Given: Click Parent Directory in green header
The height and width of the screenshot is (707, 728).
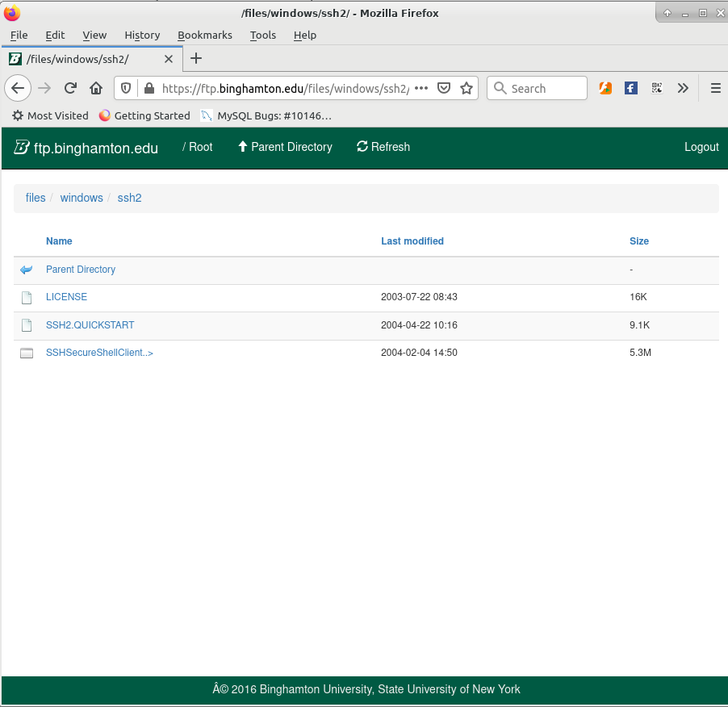Looking at the screenshot, I should point(285,147).
